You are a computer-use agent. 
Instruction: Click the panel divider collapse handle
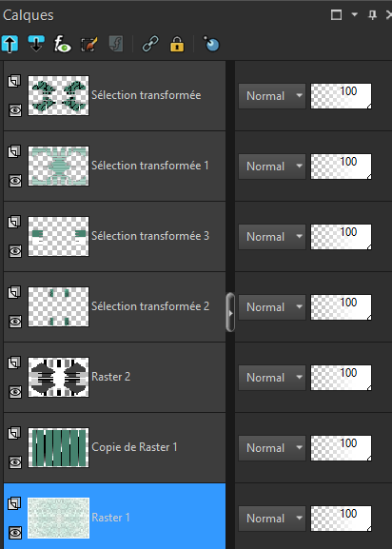point(230,312)
